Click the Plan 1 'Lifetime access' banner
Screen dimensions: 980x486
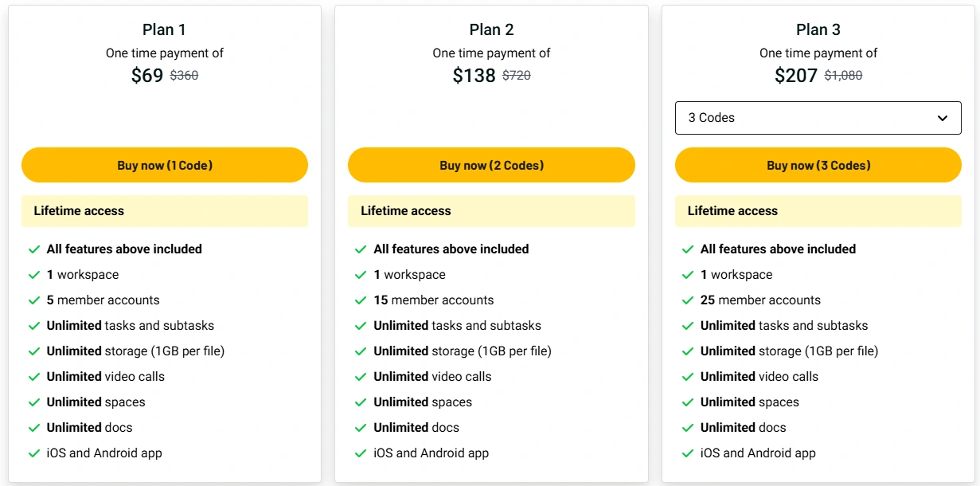165,211
